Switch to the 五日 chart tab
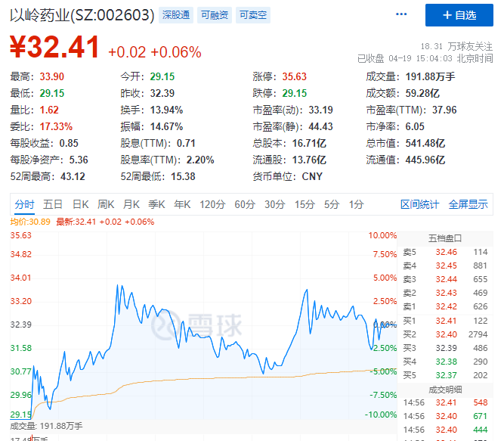 coord(53,204)
